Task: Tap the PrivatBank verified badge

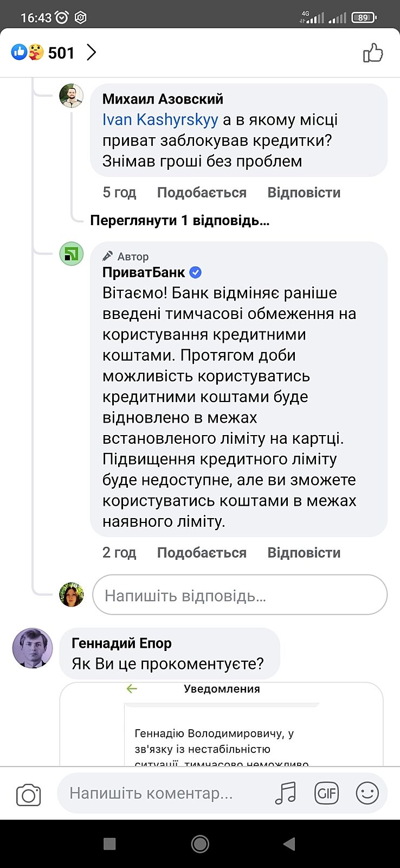Action: [x=195, y=272]
